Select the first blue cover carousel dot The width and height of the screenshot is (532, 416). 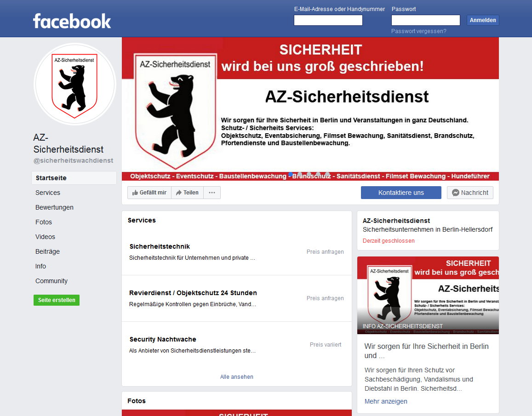pyautogui.click(x=291, y=174)
